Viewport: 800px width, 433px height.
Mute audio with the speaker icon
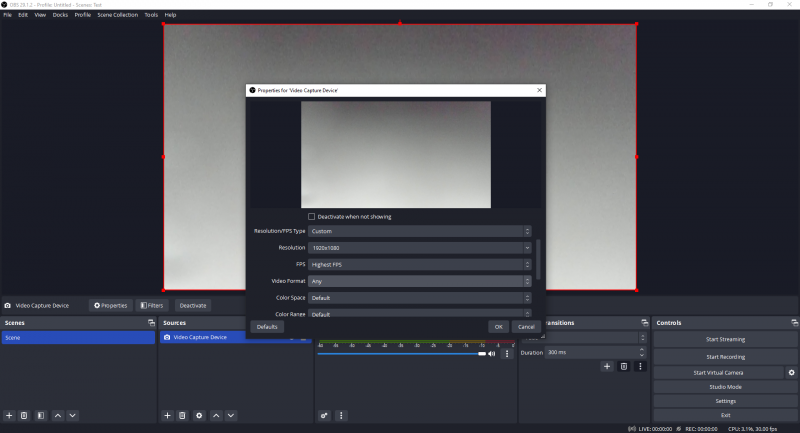[491, 353]
